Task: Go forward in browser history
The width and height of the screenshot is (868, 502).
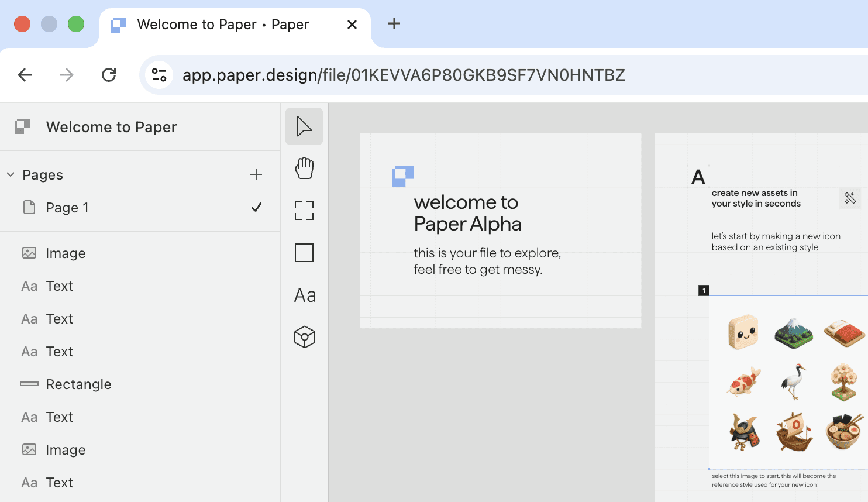Action: [x=67, y=75]
